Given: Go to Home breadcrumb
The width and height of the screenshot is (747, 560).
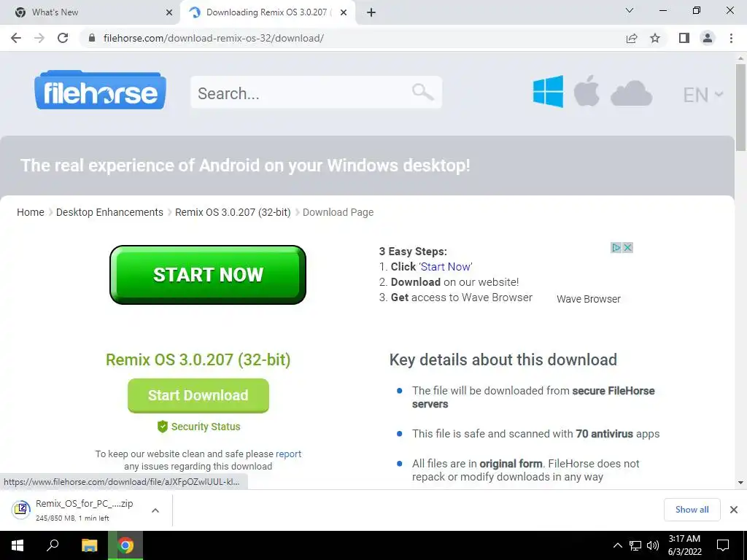Looking at the screenshot, I should 31,212.
